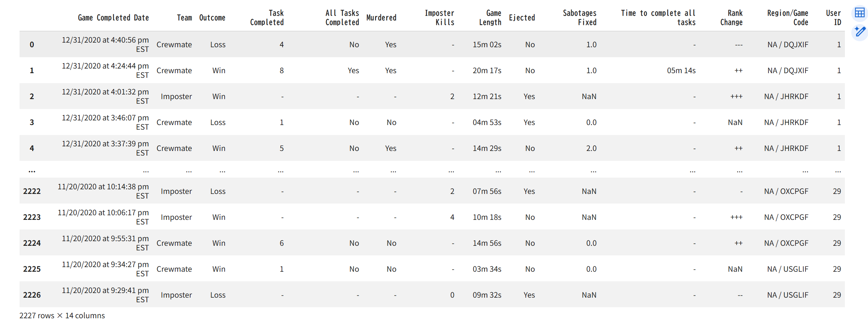Select the Region/Game Code column header

click(788, 18)
